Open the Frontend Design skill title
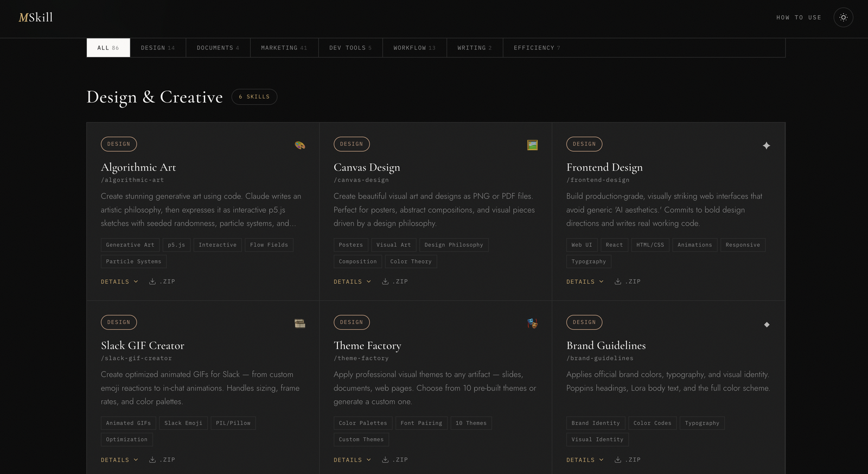 pos(604,167)
